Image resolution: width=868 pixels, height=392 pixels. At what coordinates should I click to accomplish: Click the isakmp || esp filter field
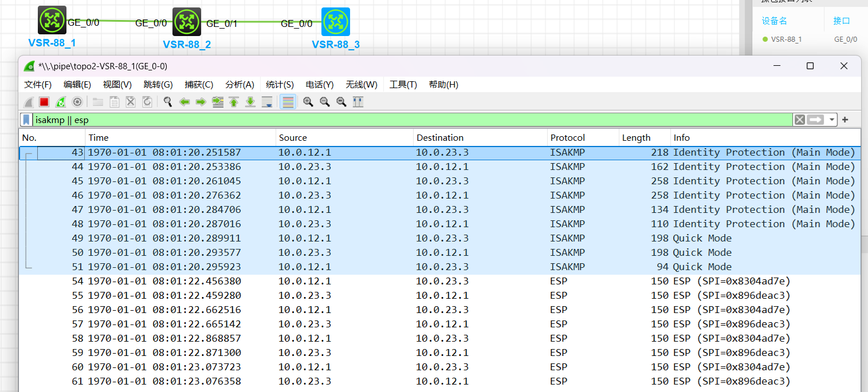coord(401,120)
